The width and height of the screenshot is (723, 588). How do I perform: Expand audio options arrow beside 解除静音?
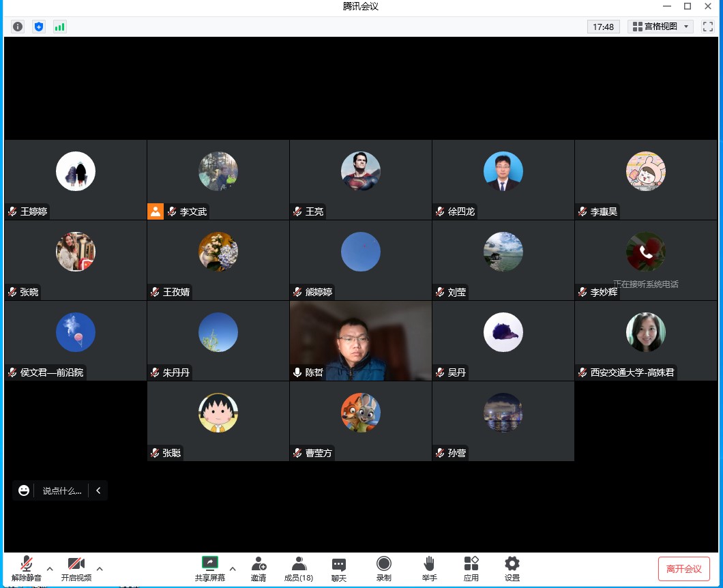click(50, 568)
